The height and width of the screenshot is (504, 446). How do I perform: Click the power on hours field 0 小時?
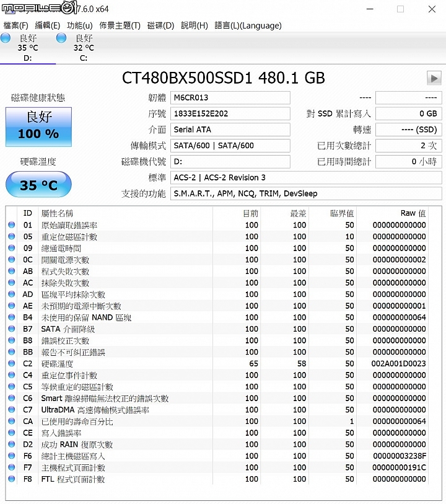click(409, 162)
